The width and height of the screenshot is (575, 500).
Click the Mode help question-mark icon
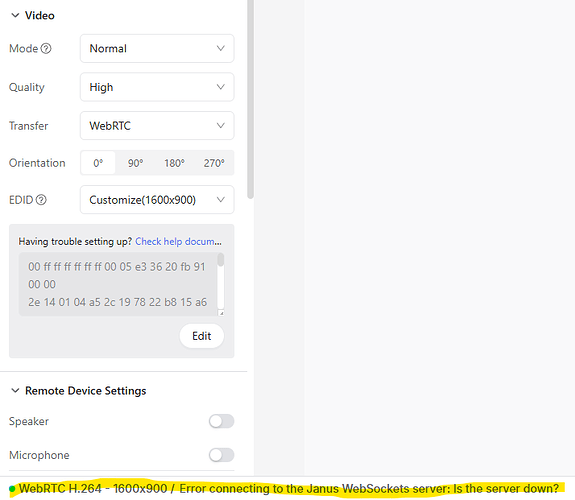[x=46, y=48]
